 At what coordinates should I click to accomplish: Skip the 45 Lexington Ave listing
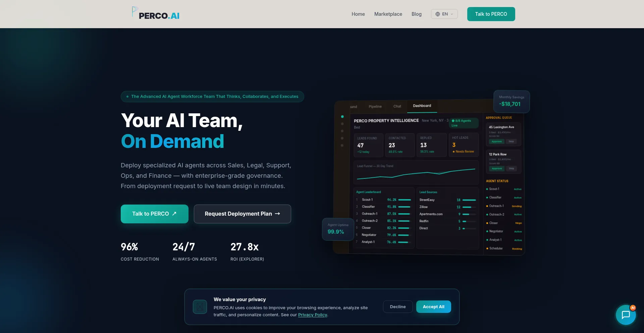(x=511, y=142)
